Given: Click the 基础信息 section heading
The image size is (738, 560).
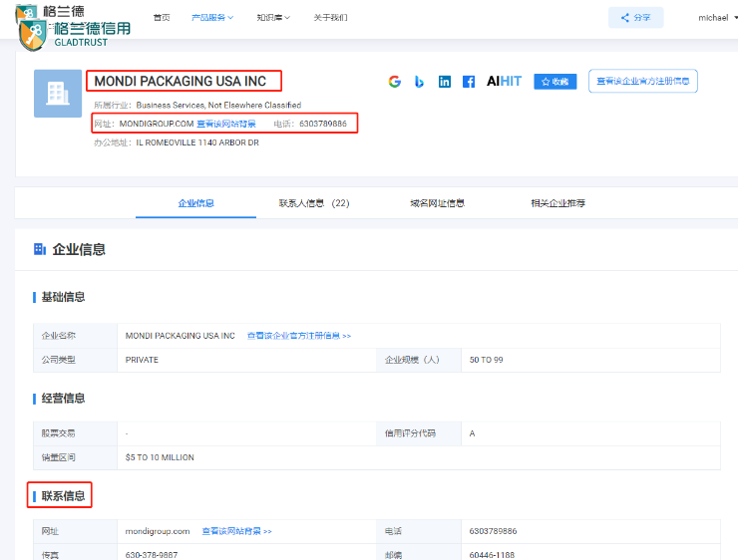Looking at the screenshot, I should (63, 297).
